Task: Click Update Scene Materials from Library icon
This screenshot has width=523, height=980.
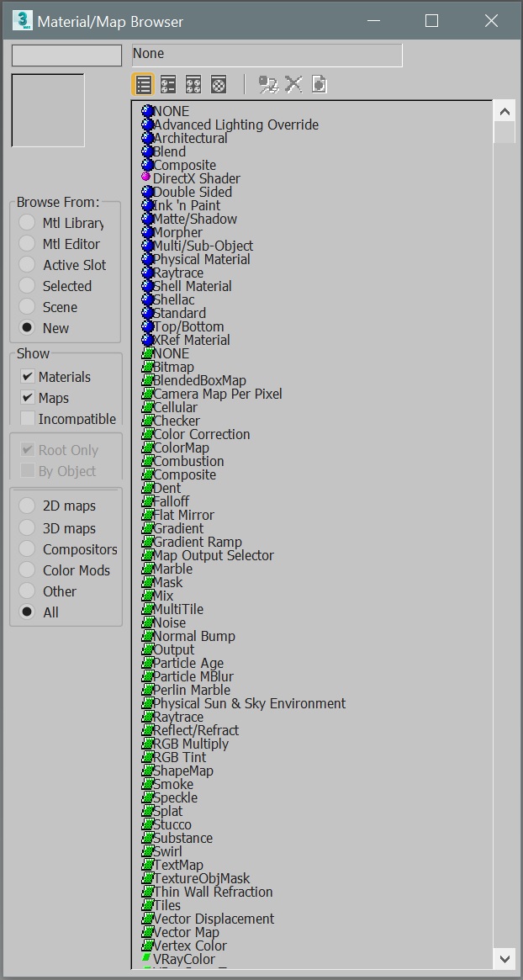Action: coord(268,84)
